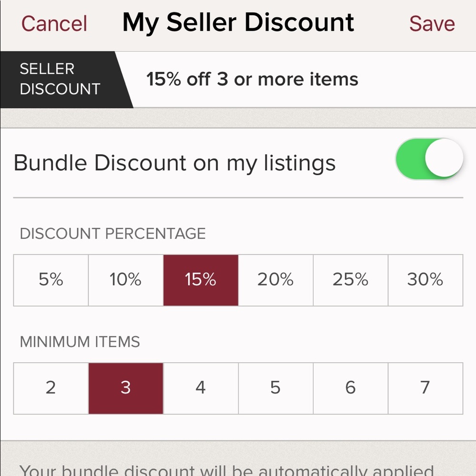Click the highlighted minimum of 3 items
This screenshot has width=476, height=476.
point(125,388)
